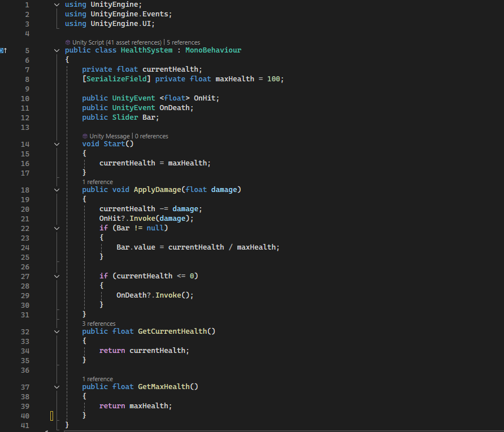The width and height of the screenshot is (504, 432).
Task: Collapse the Start method
Action: click(57, 143)
